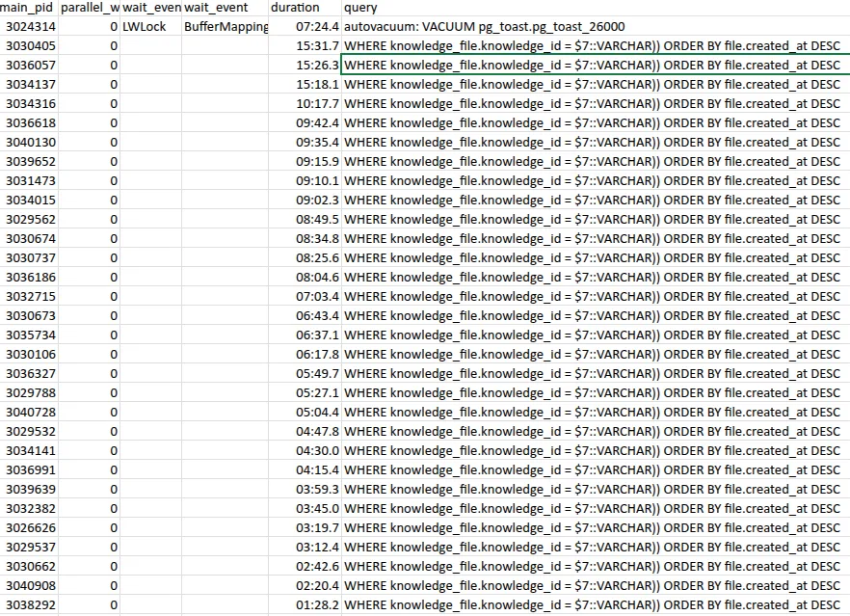
Task: Click duration cell 09:42.4
Action: pos(305,123)
